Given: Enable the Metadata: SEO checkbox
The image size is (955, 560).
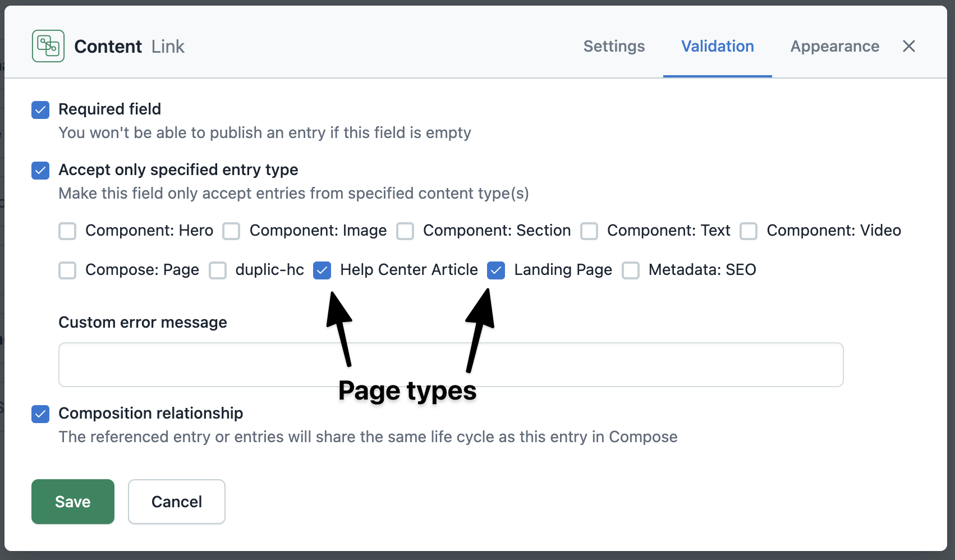Looking at the screenshot, I should tap(631, 270).
